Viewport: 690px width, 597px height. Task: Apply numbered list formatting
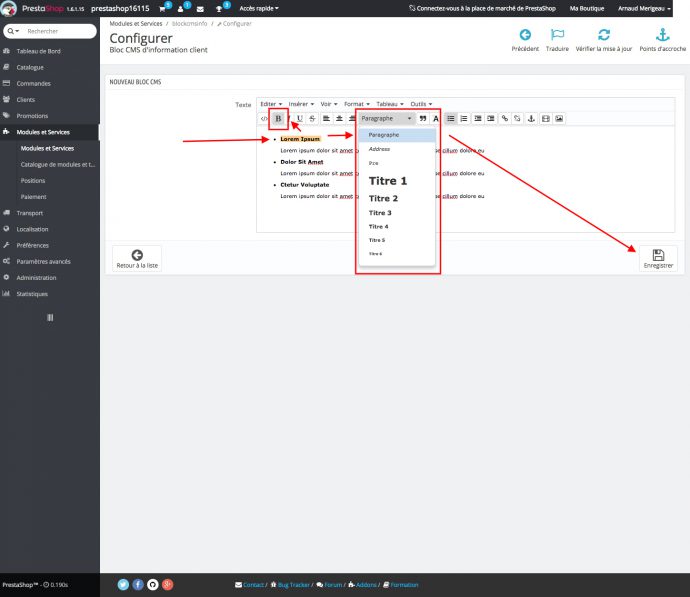tap(464, 118)
